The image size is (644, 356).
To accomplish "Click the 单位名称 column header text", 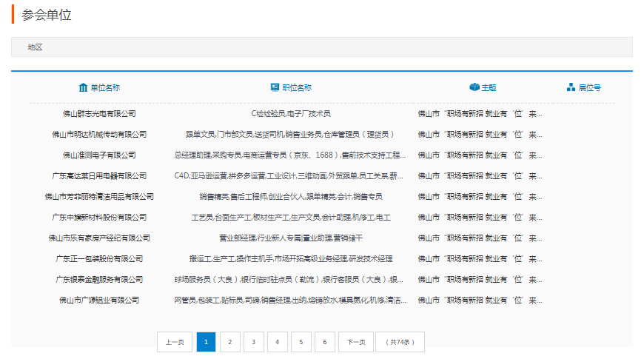I will point(105,87).
